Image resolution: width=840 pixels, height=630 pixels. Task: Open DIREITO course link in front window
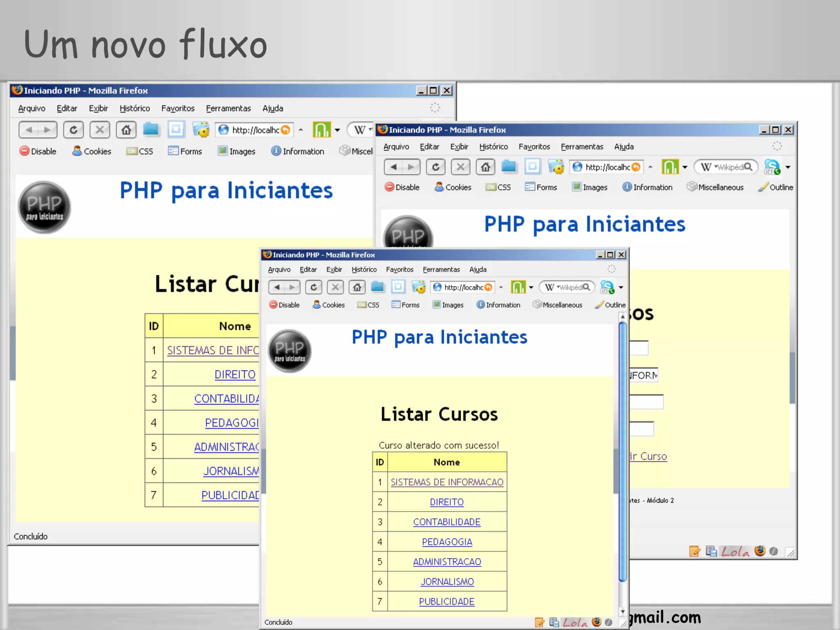(x=447, y=502)
